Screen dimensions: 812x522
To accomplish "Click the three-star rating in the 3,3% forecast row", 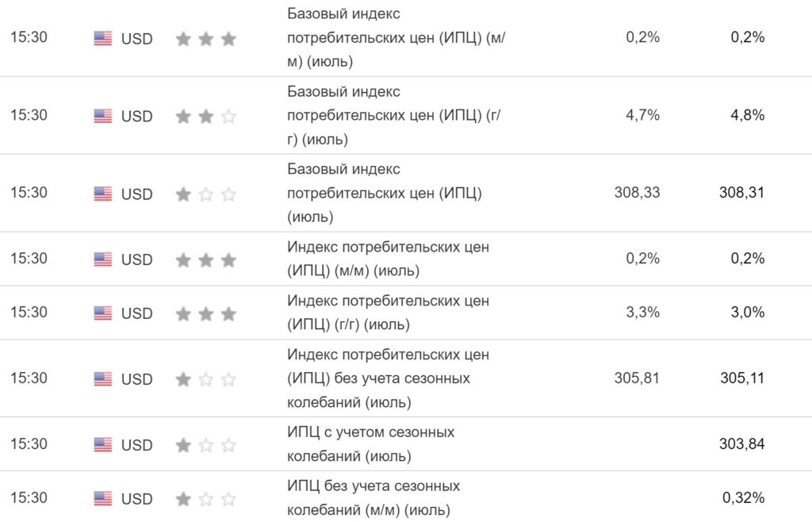I will coord(205,313).
